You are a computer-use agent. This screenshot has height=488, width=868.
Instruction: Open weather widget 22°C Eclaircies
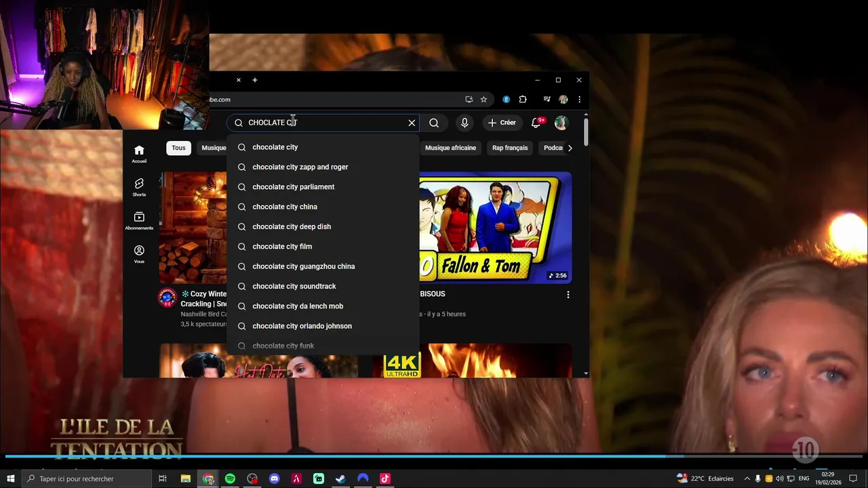(x=705, y=479)
